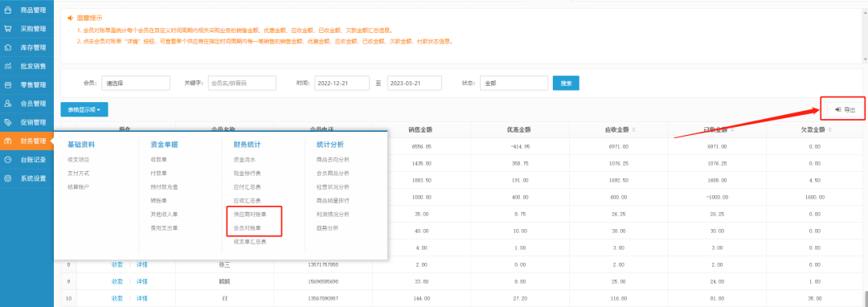Open start date field 2022-12-21
868x307 pixels.
click(x=342, y=83)
